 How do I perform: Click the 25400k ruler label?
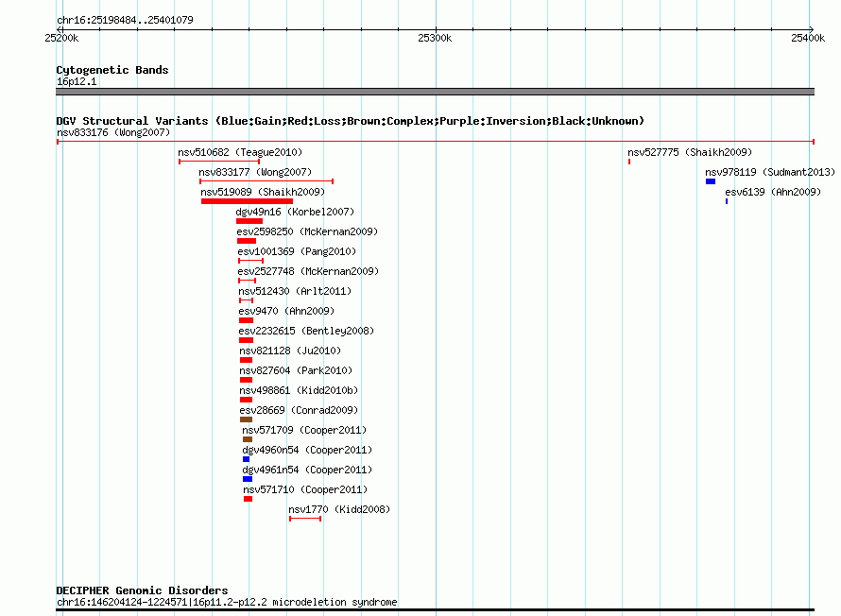[x=808, y=38]
